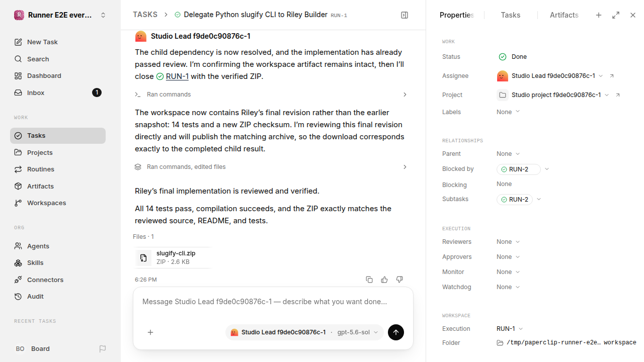Open the Execution RUN-1 dropdown
The width and height of the screenshot is (644, 362).
pos(510,329)
